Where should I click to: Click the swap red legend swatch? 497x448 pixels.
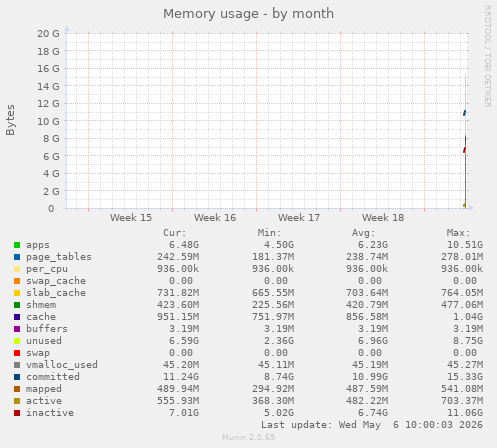(17, 353)
